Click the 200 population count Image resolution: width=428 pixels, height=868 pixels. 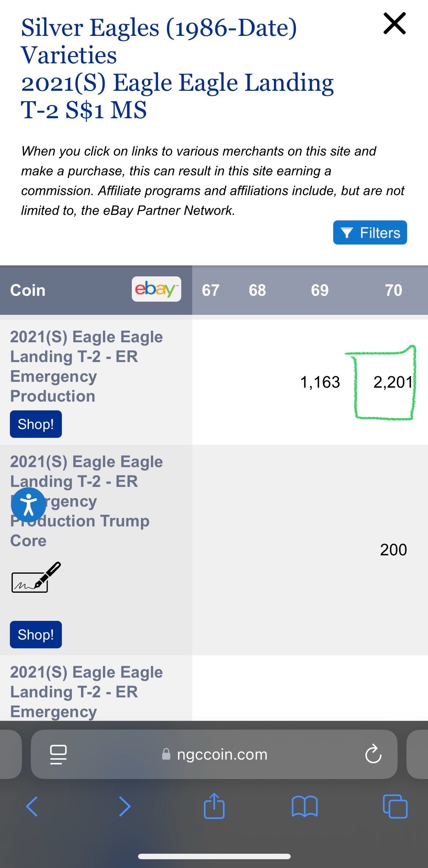tap(393, 550)
